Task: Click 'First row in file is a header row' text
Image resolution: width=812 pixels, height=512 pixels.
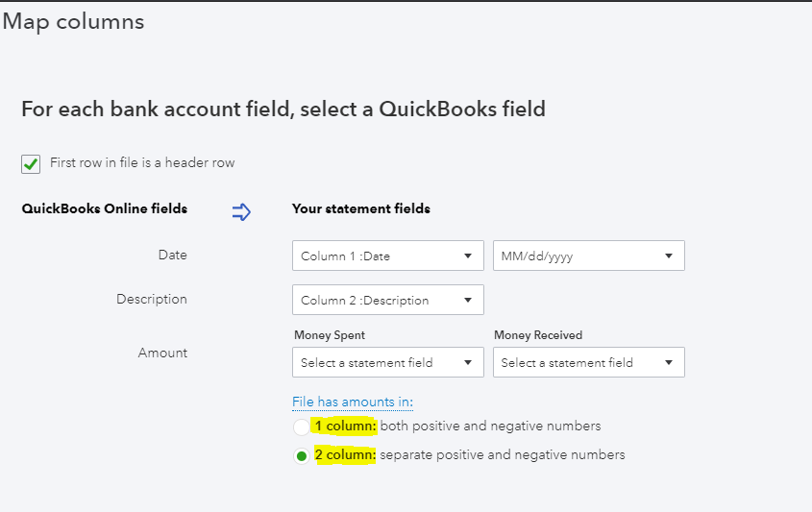Action: point(142,163)
